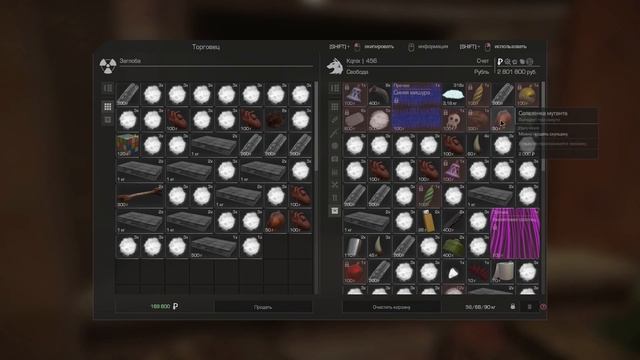This screenshot has width=640, height=360.
Task: Click the 2 801 600 руб balance
Action: pos(516,72)
